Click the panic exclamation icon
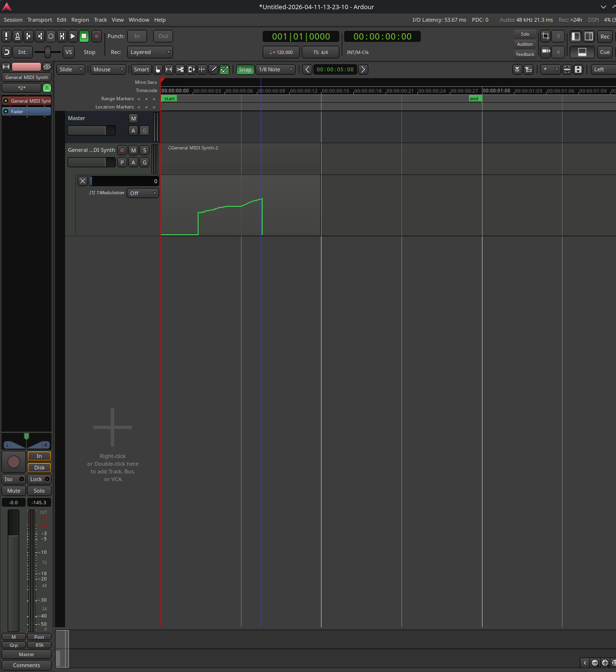This screenshot has height=672, width=616. coord(6,36)
